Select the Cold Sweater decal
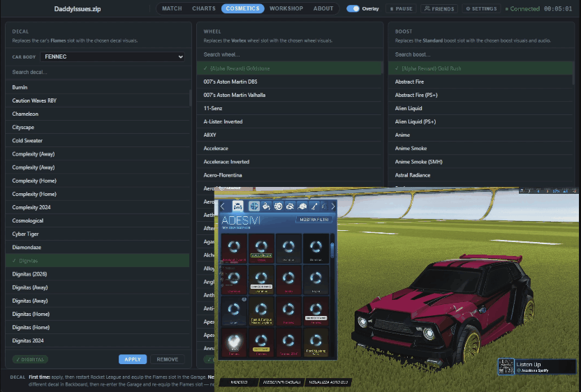The width and height of the screenshot is (581, 392). tap(98, 141)
